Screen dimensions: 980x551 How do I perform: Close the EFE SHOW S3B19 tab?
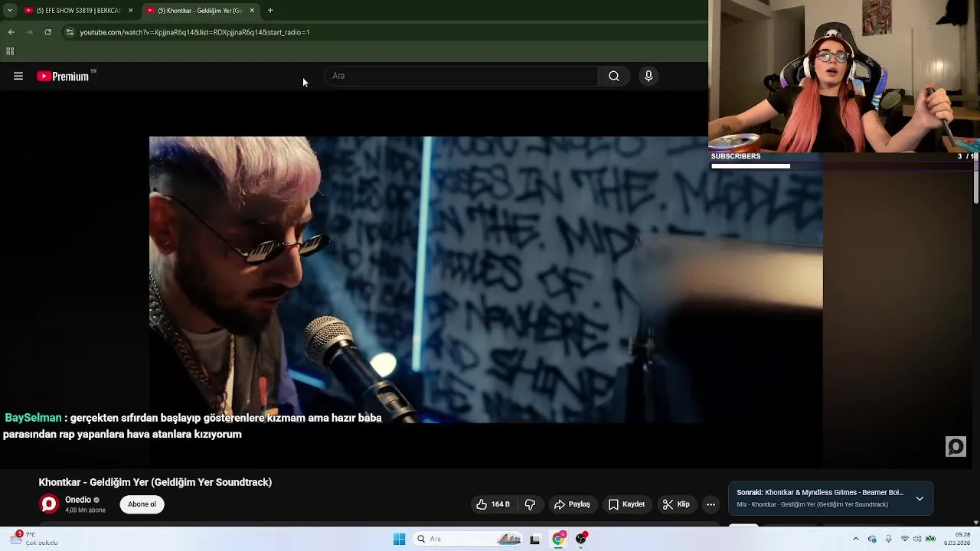(x=130, y=11)
